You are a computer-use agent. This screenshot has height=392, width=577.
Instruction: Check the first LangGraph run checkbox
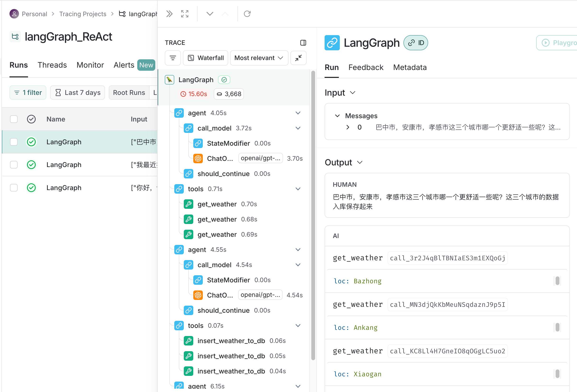coord(14,142)
